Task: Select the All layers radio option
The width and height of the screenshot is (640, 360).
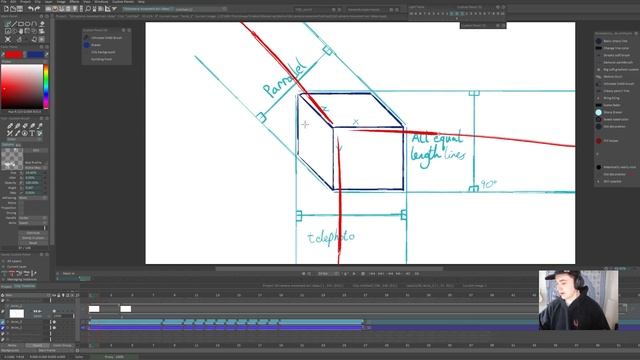Action: (x=3, y=261)
